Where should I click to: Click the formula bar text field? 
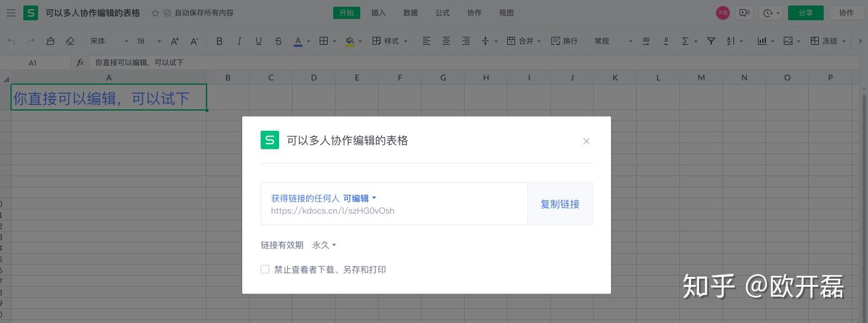coord(473,63)
